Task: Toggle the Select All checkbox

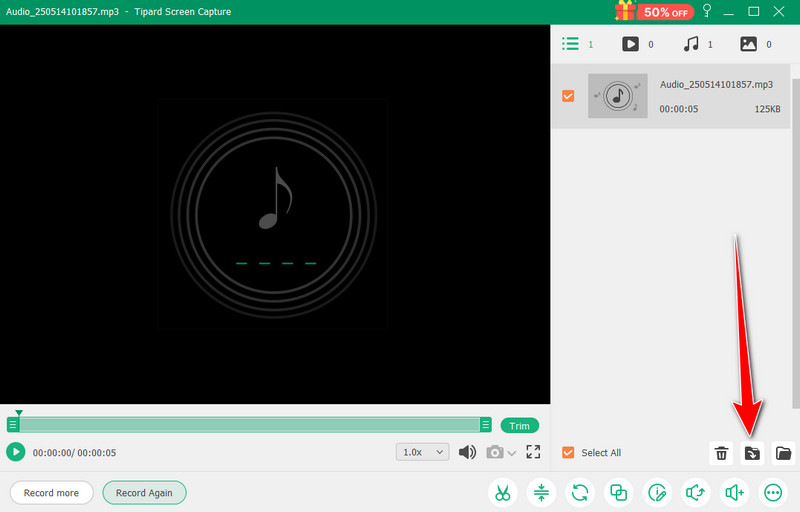Action: (568, 452)
